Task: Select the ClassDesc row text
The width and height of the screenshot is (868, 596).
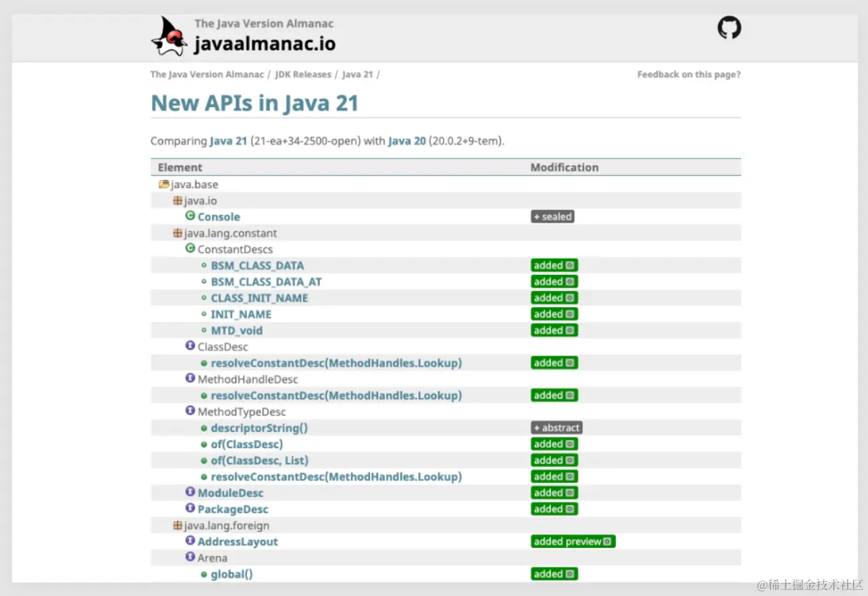Action: 223,347
